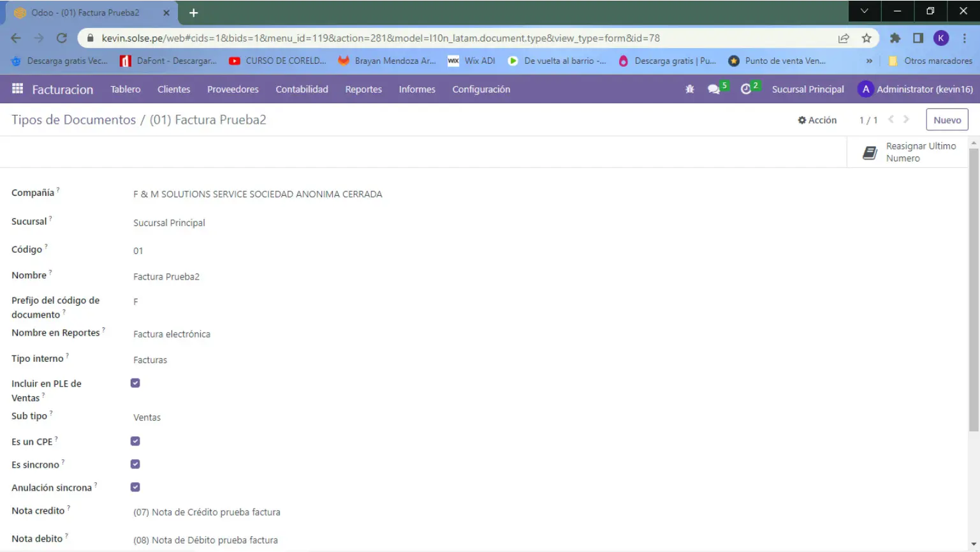
Task: Click the 1 / 1 record pager
Action: [868, 120]
